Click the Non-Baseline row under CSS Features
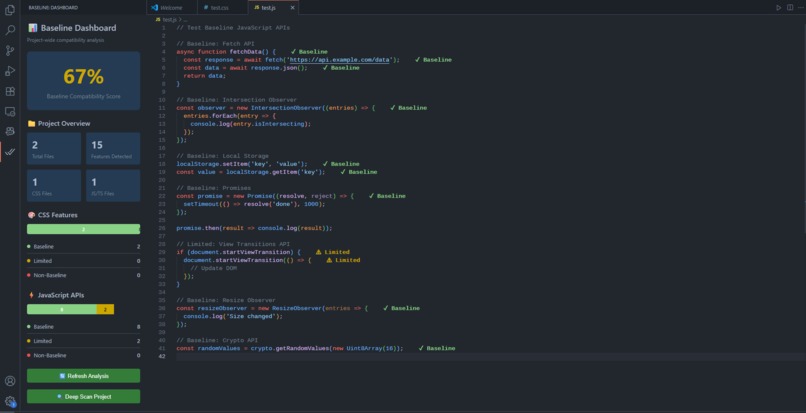This screenshot has height=413, width=806. pyautogui.click(x=83, y=275)
